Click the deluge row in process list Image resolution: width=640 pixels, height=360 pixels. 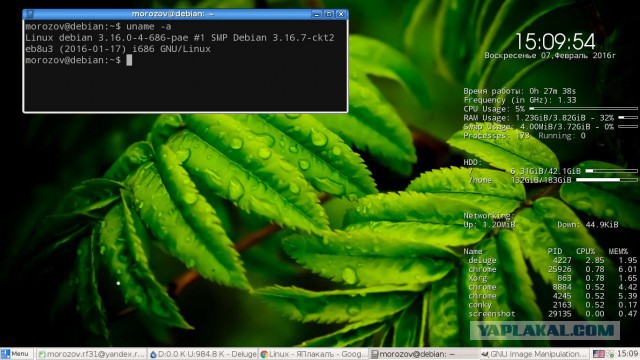click(x=552, y=260)
